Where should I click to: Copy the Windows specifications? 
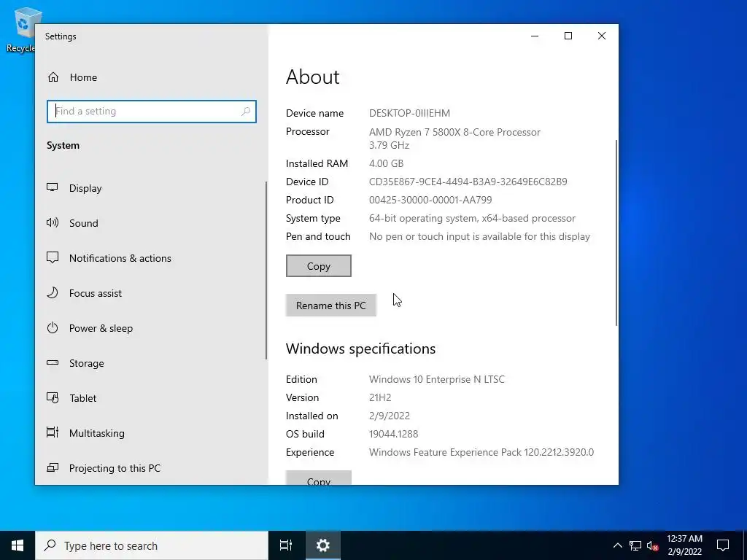tap(319, 478)
